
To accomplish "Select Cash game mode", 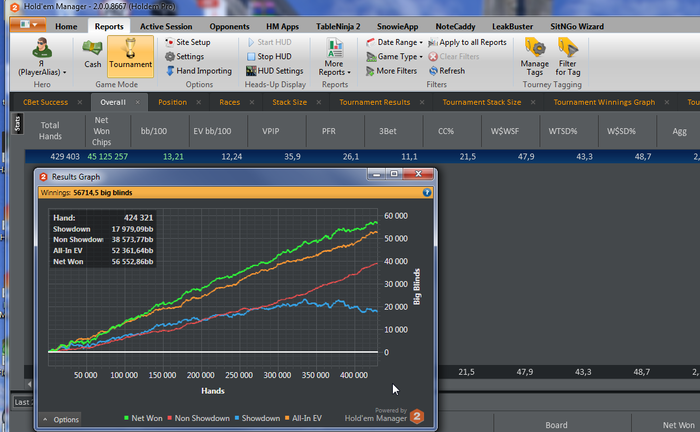I will click(92, 54).
